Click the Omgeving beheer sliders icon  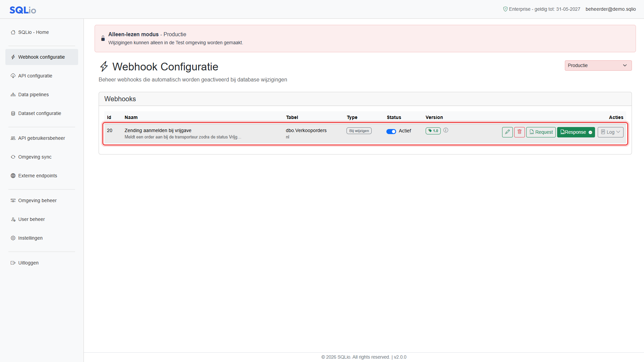(x=13, y=201)
